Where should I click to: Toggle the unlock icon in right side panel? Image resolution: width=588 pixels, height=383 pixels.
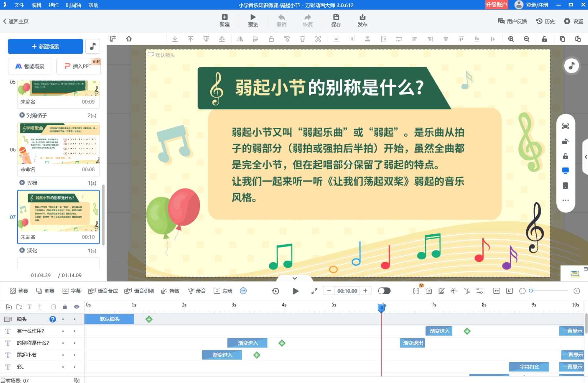[x=565, y=156]
